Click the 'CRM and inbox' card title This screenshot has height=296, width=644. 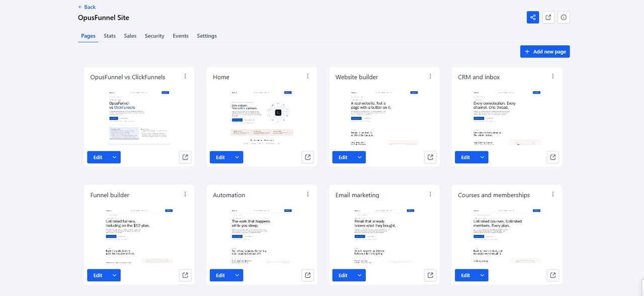click(x=479, y=77)
